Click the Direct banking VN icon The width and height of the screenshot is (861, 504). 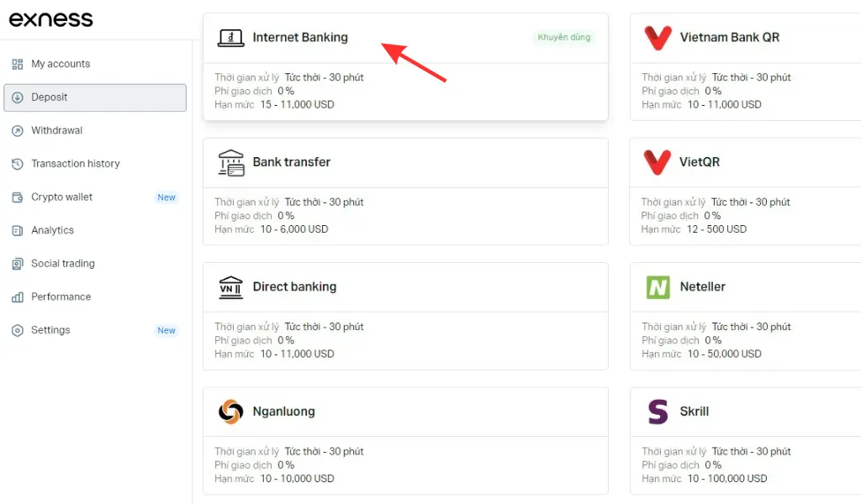(230, 287)
